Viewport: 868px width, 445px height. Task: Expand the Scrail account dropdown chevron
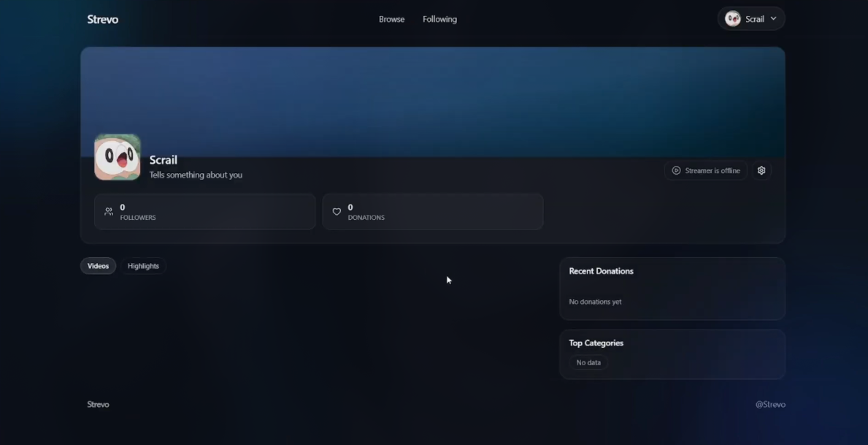(773, 19)
